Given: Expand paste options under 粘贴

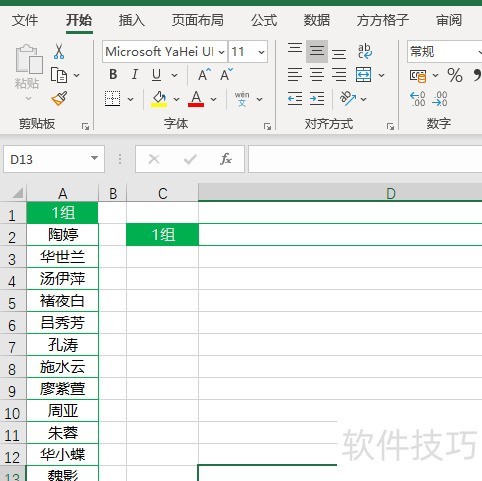Looking at the screenshot, I should point(28,98).
